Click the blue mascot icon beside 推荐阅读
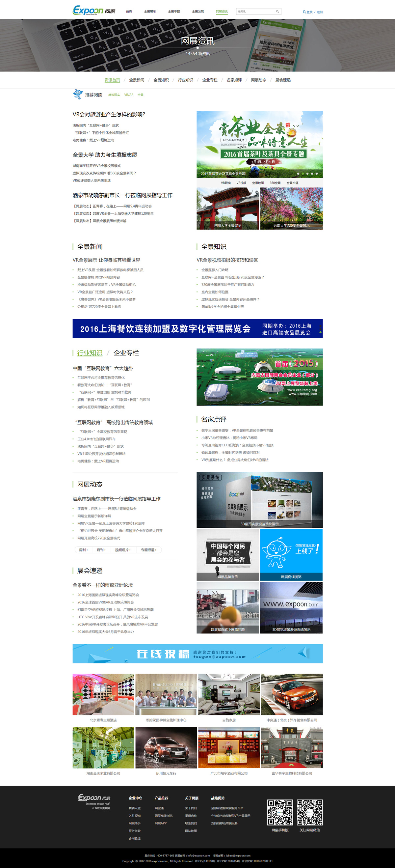The image size is (395, 868). (77, 94)
